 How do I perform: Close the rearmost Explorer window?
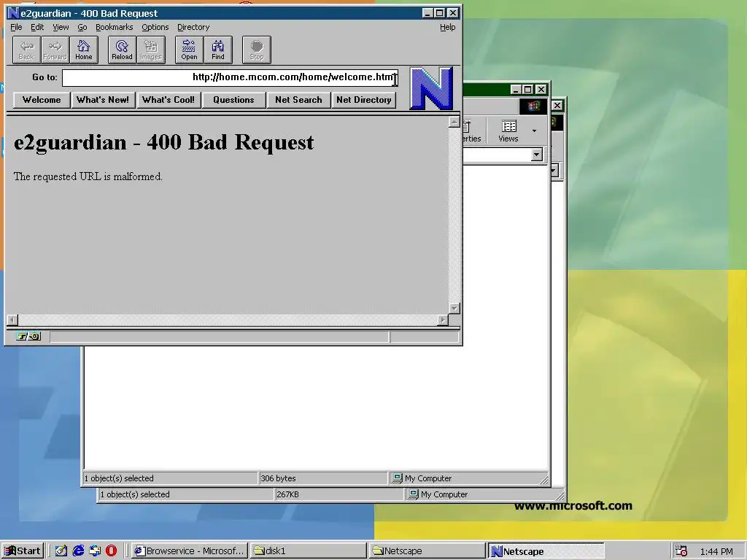[x=557, y=105]
